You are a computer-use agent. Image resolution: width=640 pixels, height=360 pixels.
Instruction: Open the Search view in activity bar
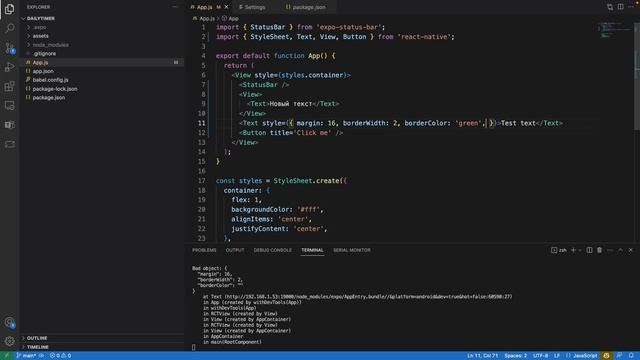tap(9, 28)
